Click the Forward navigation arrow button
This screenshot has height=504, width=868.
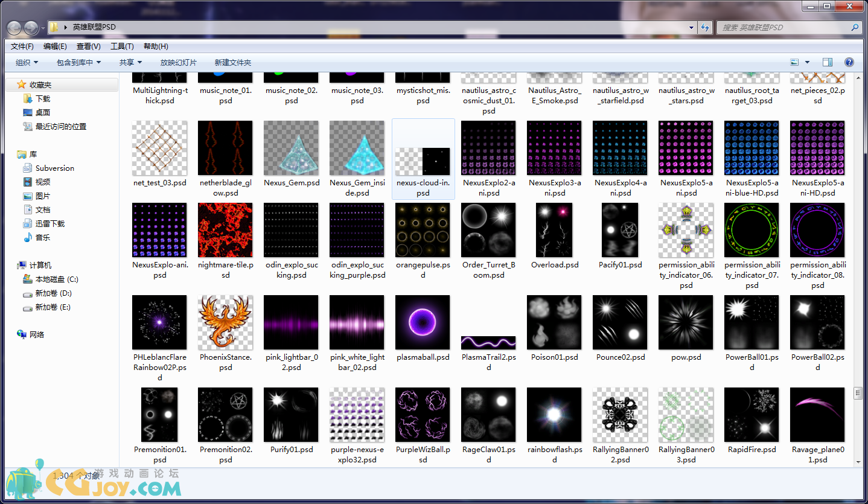pos(31,27)
